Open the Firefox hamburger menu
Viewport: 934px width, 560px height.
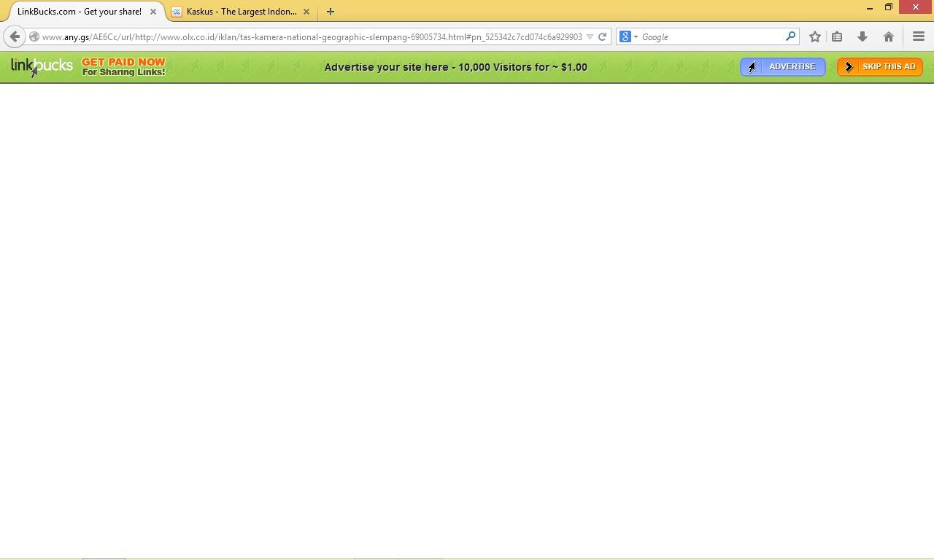pos(919,36)
